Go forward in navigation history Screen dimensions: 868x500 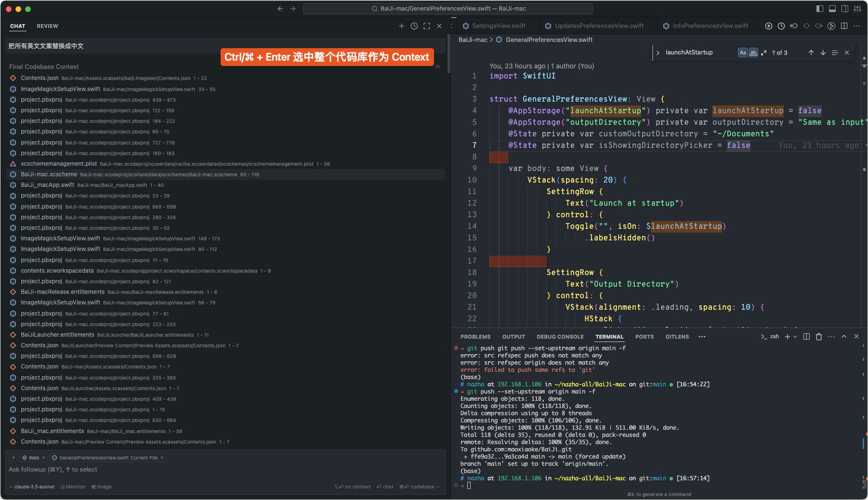[293, 9]
